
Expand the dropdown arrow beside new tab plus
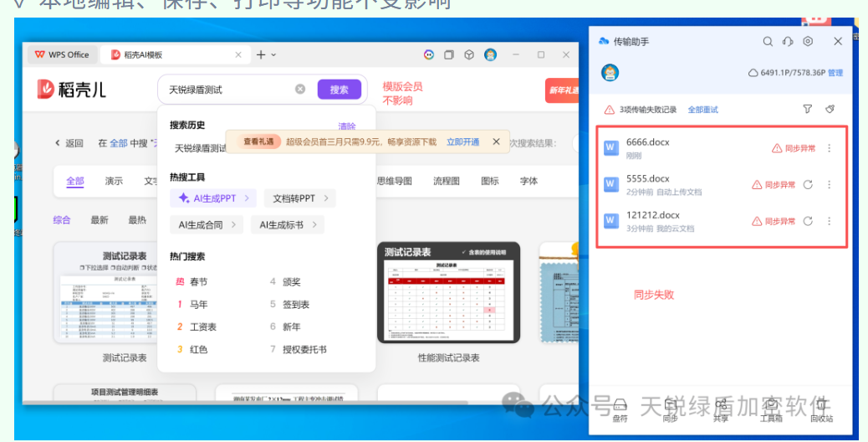pyautogui.click(x=273, y=54)
